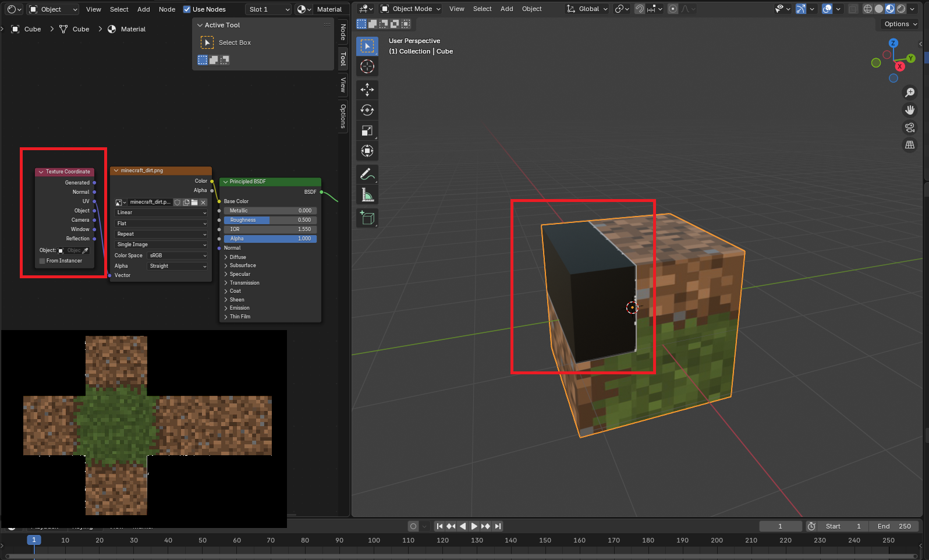
Task: Select the Measure tool
Action: click(367, 194)
